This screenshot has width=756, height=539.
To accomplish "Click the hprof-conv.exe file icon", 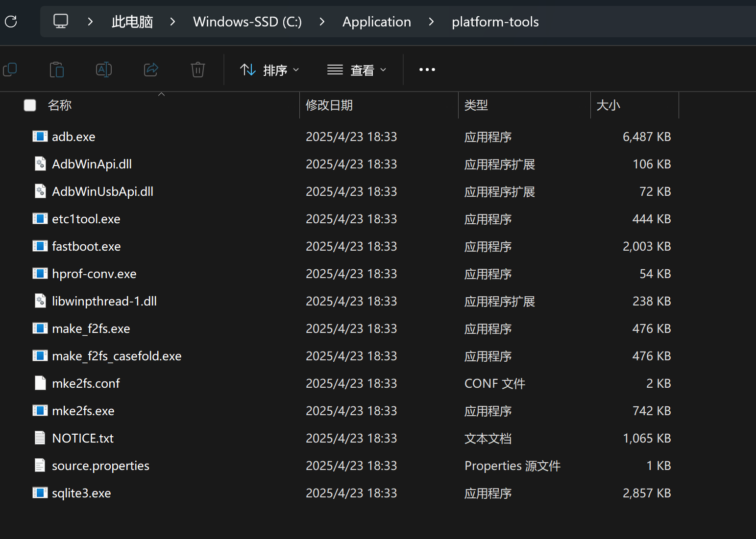I will click(x=40, y=273).
